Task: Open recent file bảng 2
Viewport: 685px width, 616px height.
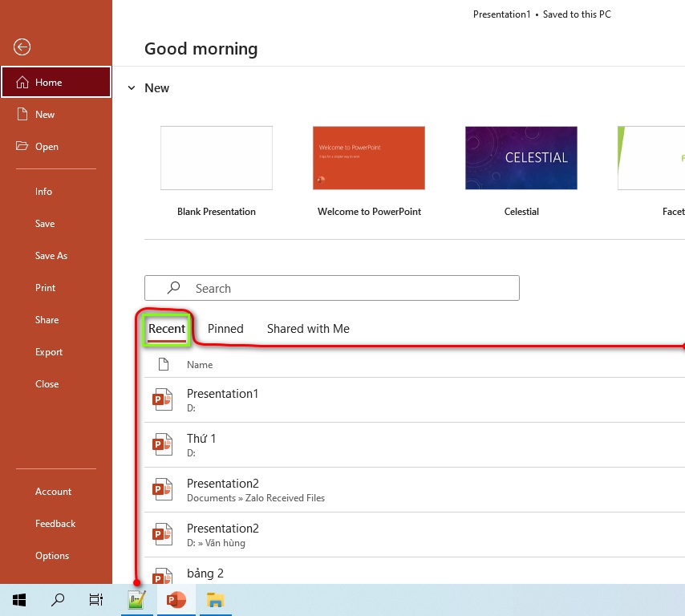Action: coord(415,571)
